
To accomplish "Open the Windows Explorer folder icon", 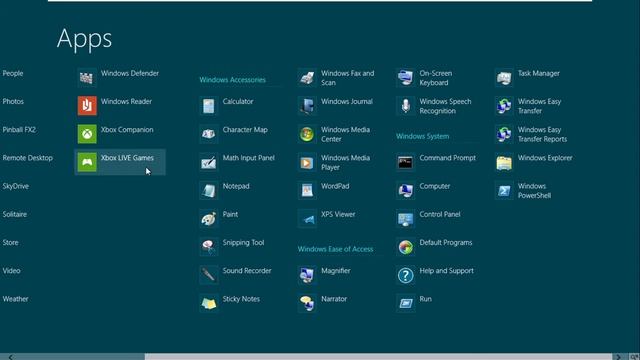I will [x=504, y=162].
